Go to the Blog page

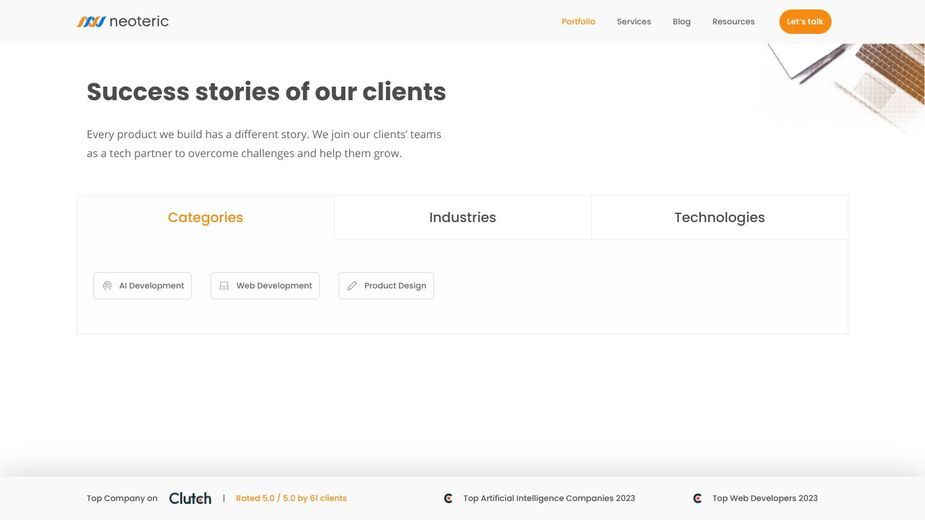click(681, 21)
